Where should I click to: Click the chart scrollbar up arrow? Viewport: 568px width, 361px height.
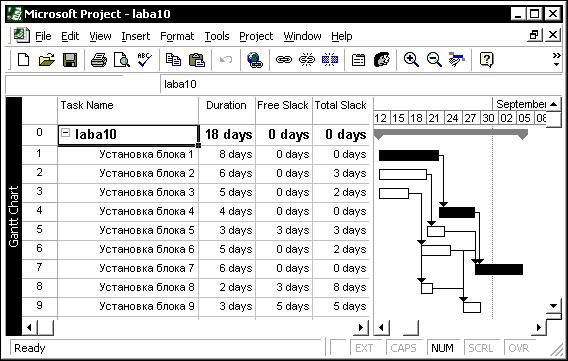pos(554,104)
